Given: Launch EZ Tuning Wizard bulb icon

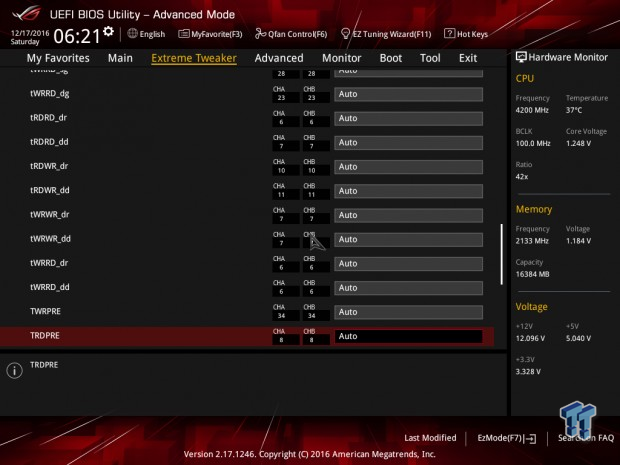Looking at the screenshot, I should (x=345, y=34).
